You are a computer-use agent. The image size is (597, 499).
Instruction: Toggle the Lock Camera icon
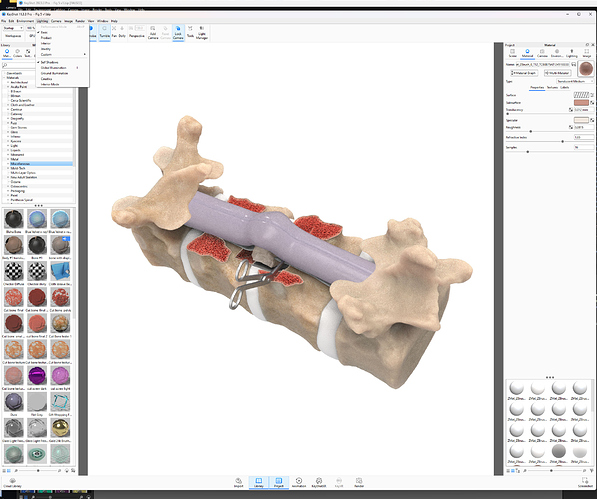click(178, 32)
